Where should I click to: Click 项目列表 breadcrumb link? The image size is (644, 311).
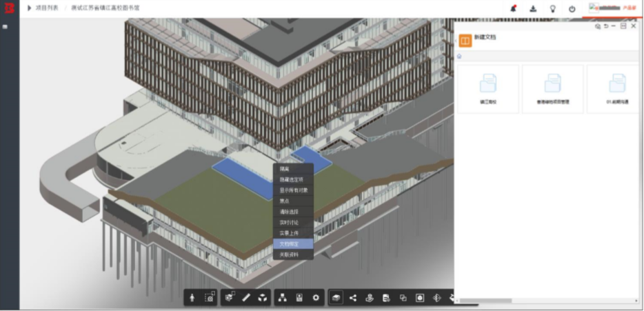(x=46, y=8)
